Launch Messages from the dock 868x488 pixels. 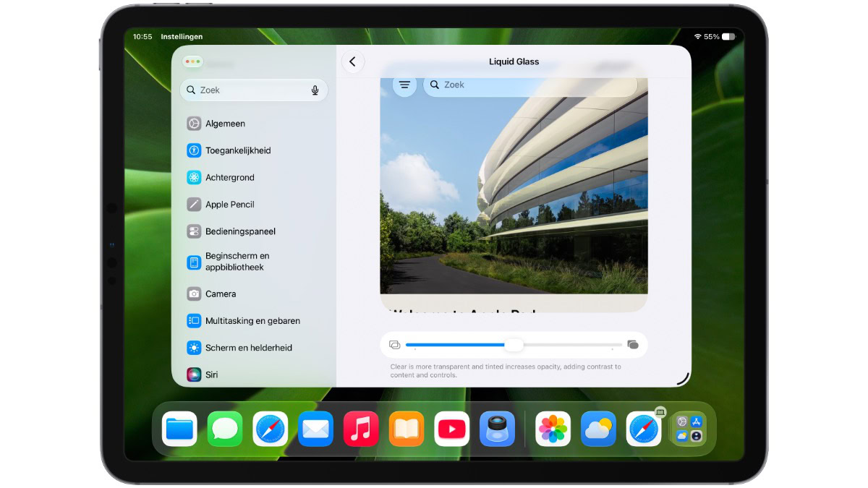tap(225, 429)
